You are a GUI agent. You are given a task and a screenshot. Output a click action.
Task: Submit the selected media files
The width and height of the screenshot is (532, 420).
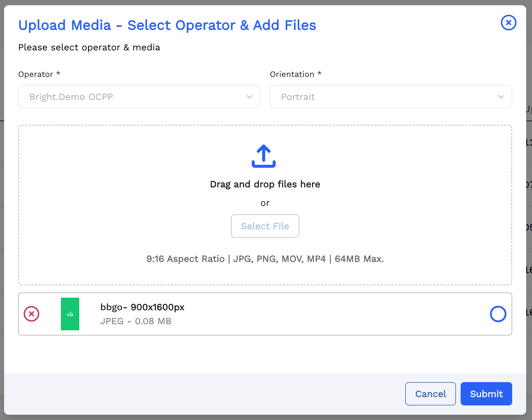tap(486, 394)
